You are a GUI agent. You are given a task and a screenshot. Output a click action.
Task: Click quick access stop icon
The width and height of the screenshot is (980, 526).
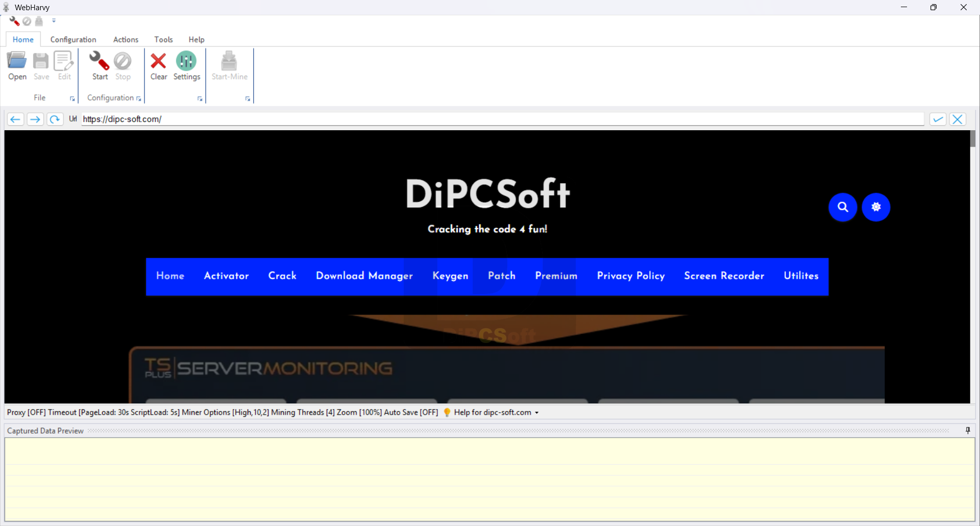tap(27, 21)
